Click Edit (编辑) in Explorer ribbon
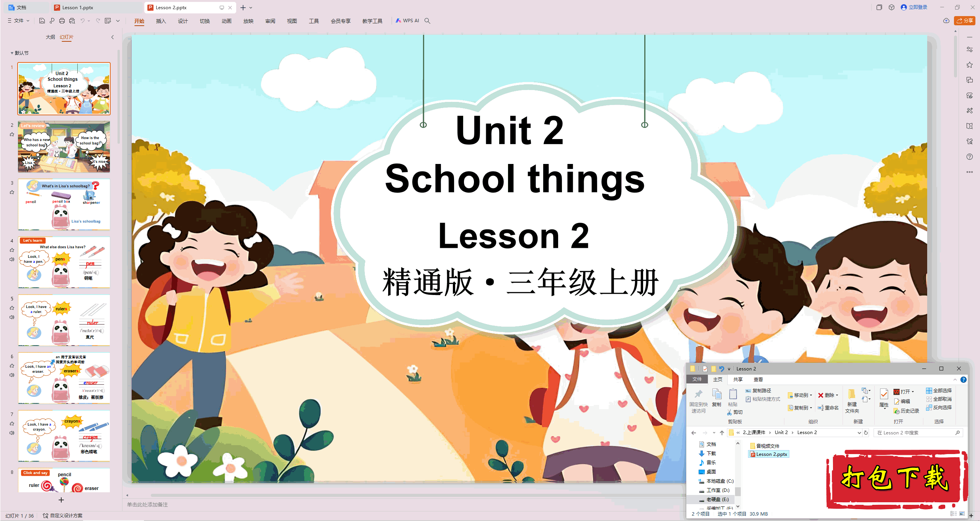The height and width of the screenshot is (521, 980). [902, 401]
